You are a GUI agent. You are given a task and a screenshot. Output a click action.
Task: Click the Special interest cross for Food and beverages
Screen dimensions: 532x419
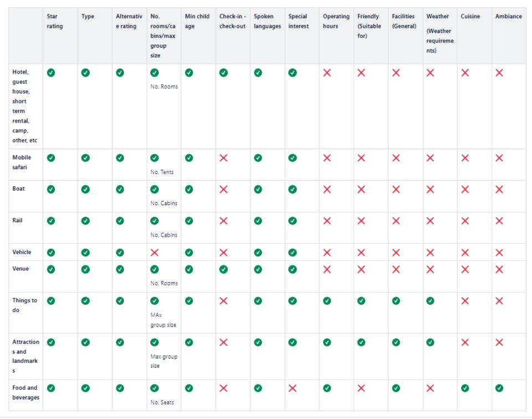pyautogui.click(x=293, y=389)
